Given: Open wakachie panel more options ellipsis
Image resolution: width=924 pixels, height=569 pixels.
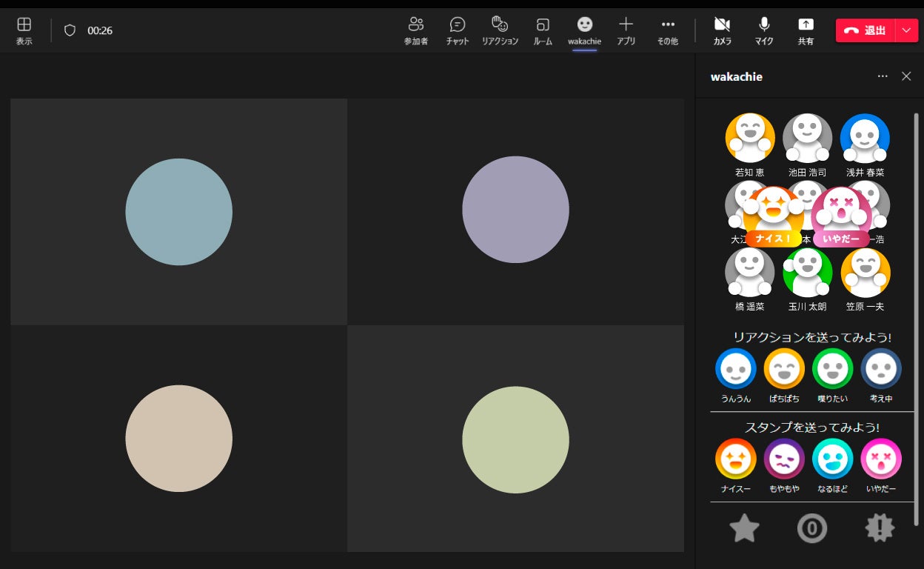Looking at the screenshot, I should 882,76.
